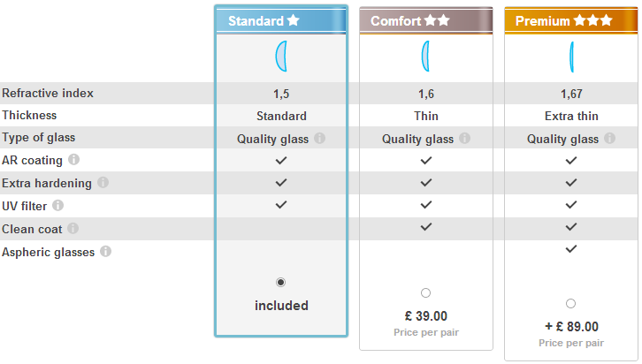The image size is (642, 364).
Task: Open the Extra hardening info icon
Action: click(103, 182)
